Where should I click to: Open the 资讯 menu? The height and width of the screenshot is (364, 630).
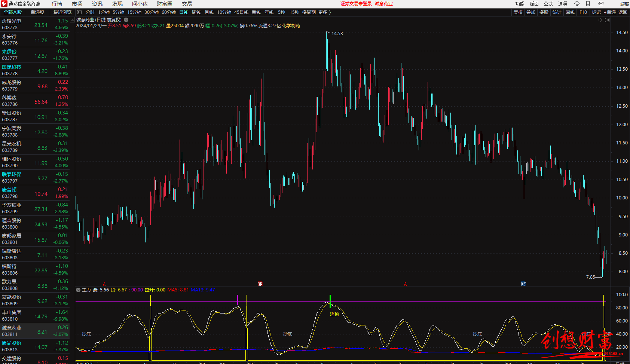(97, 4)
